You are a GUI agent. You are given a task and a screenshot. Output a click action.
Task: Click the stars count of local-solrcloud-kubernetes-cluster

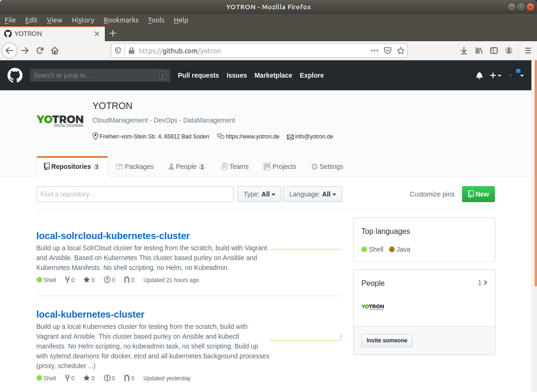(x=89, y=280)
